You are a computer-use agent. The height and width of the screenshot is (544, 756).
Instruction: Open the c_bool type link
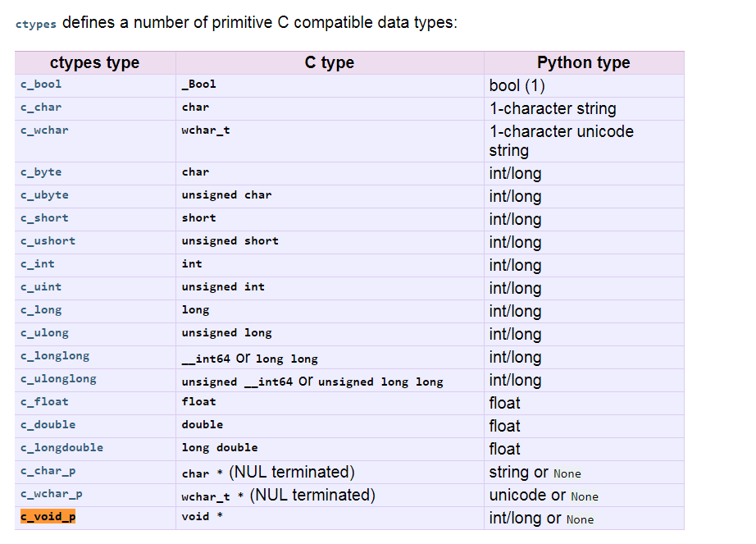pos(41,85)
